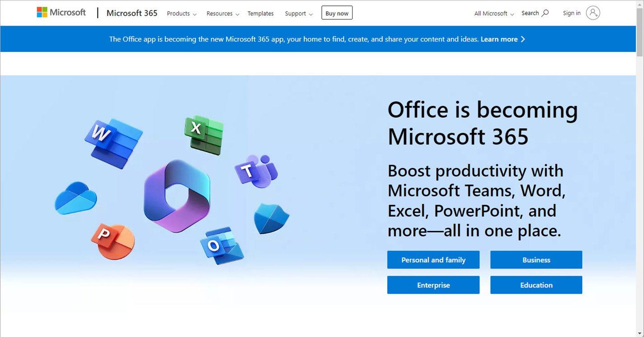Click the PowerPoint icon in hero image
The image size is (644, 337).
[x=113, y=241]
